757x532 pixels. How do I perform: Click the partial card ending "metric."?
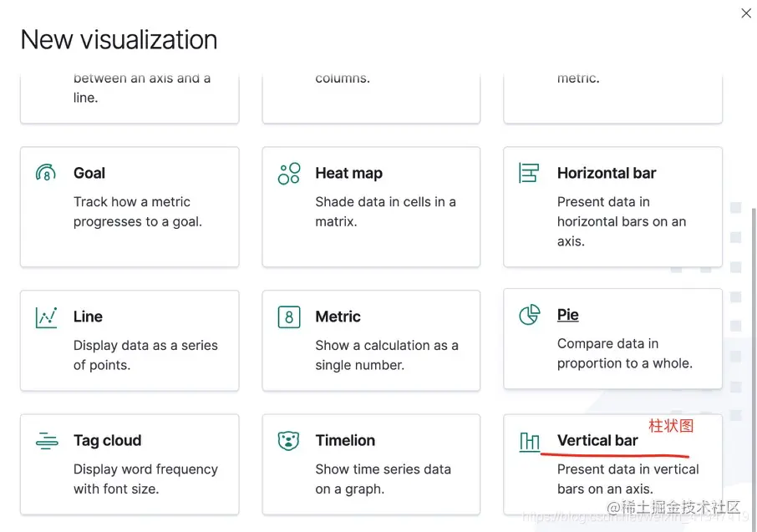pyautogui.click(x=612, y=99)
